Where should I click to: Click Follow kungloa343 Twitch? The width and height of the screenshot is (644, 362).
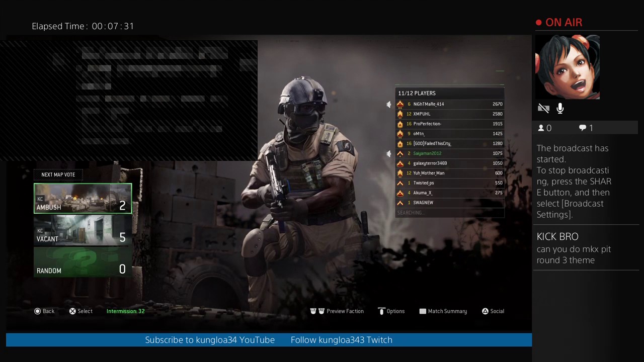pyautogui.click(x=341, y=340)
